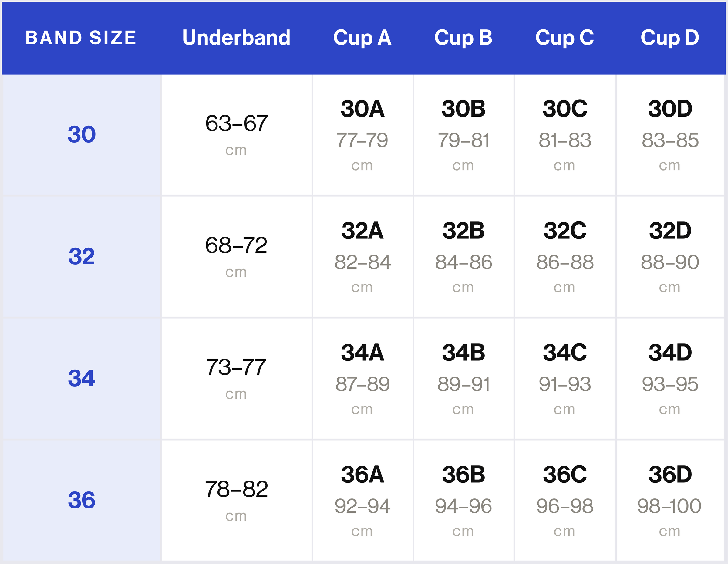Click the Cup A header
Viewport: 728px width, 564px height.
tap(362, 38)
